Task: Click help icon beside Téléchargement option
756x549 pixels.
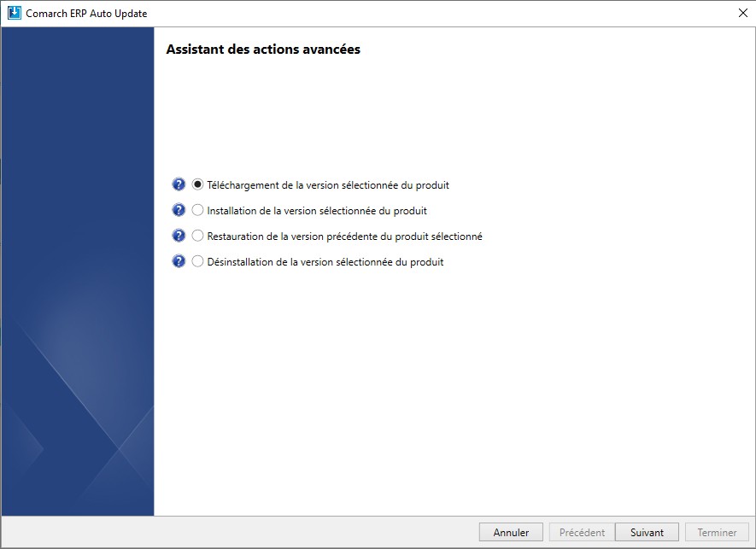Action: [179, 184]
